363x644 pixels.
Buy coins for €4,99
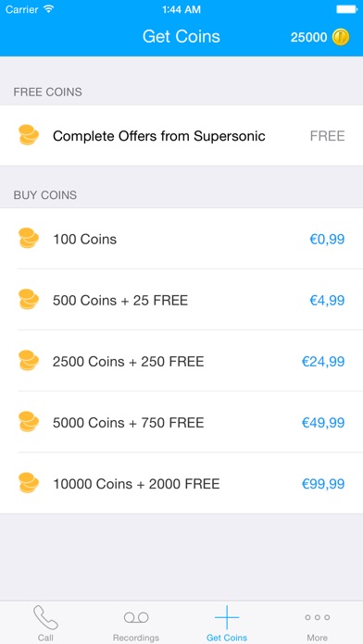point(327,300)
